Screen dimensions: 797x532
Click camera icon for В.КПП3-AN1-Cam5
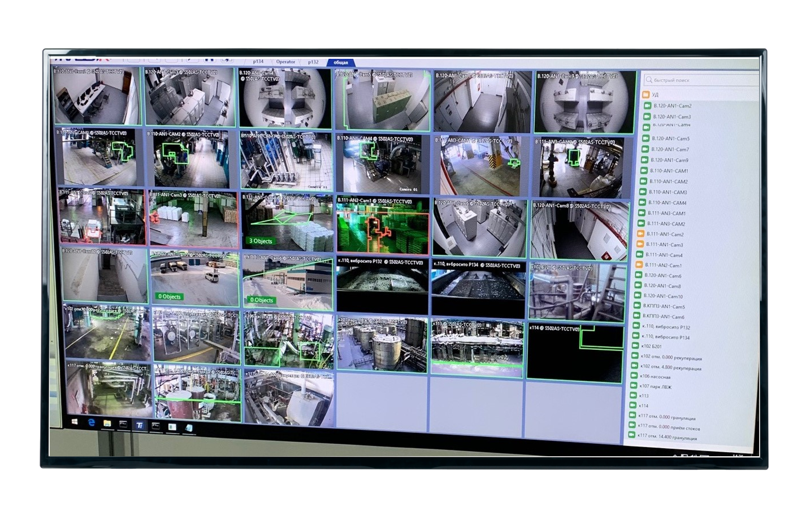click(x=636, y=306)
